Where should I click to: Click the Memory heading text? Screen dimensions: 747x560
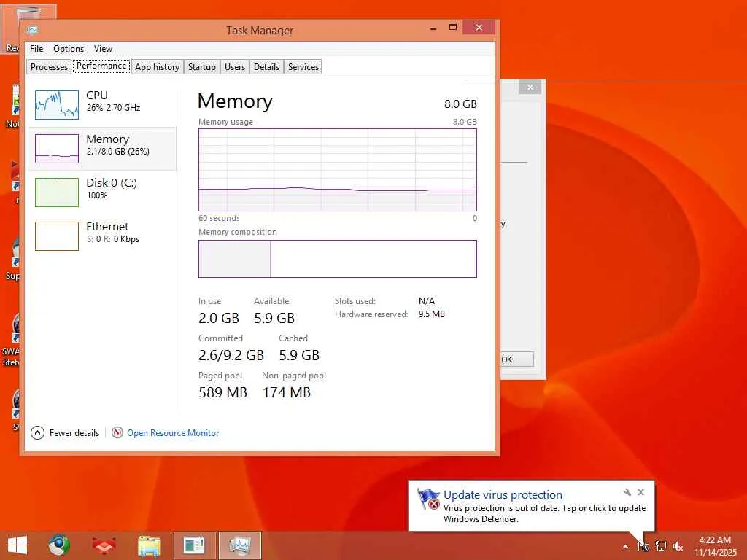coord(235,101)
